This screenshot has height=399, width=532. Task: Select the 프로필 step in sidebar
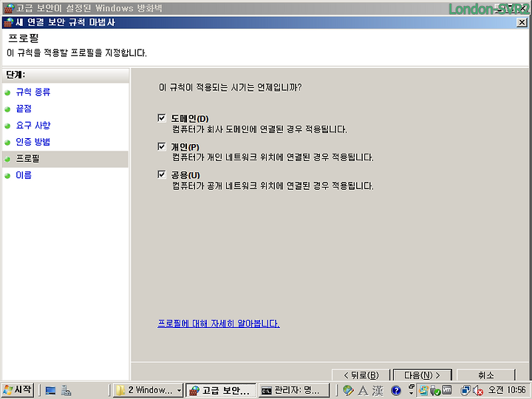pos(27,158)
